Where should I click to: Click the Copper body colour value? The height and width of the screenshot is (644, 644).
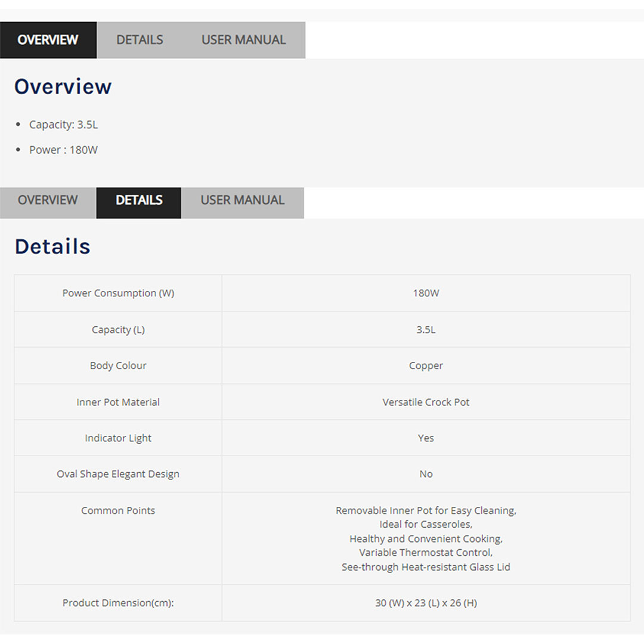(426, 366)
